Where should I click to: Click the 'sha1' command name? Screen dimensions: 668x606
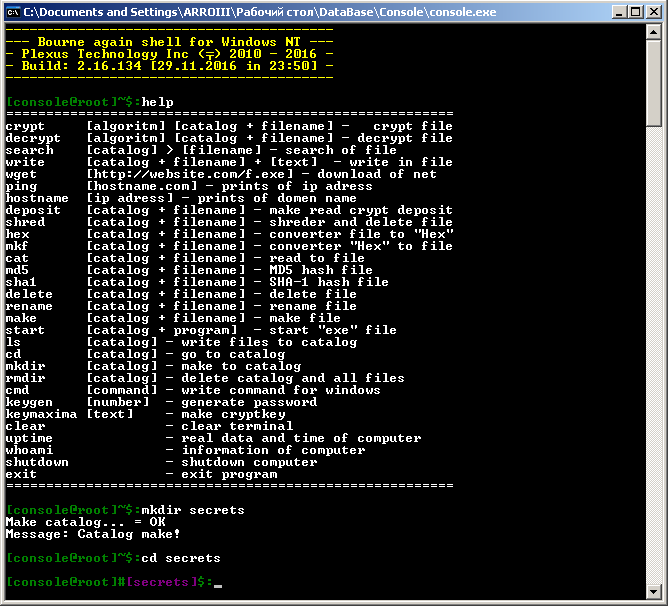21,282
